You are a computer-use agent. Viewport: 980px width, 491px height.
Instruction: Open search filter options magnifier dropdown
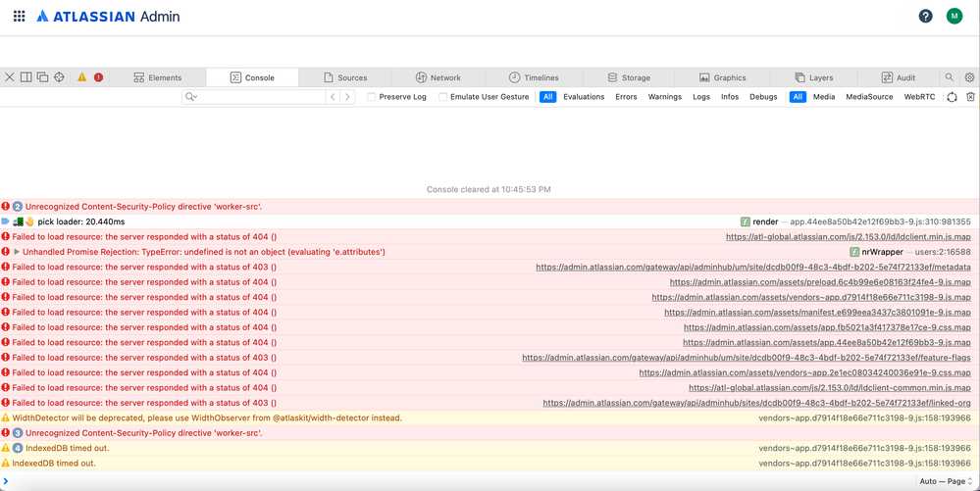[x=190, y=97]
